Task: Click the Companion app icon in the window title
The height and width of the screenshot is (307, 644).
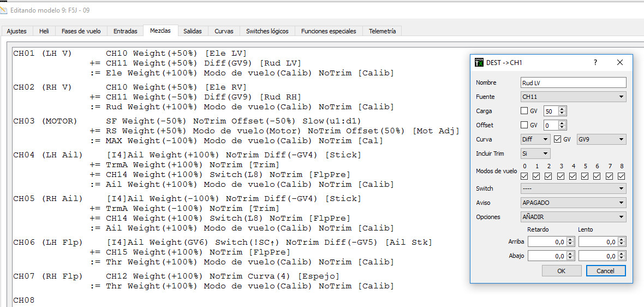Action: point(4,10)
